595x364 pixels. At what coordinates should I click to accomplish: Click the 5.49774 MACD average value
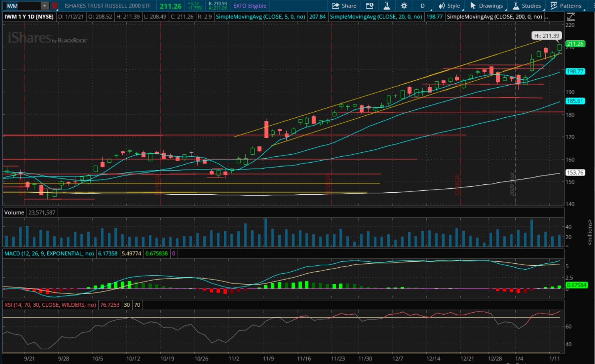click(x=131, y=253)
